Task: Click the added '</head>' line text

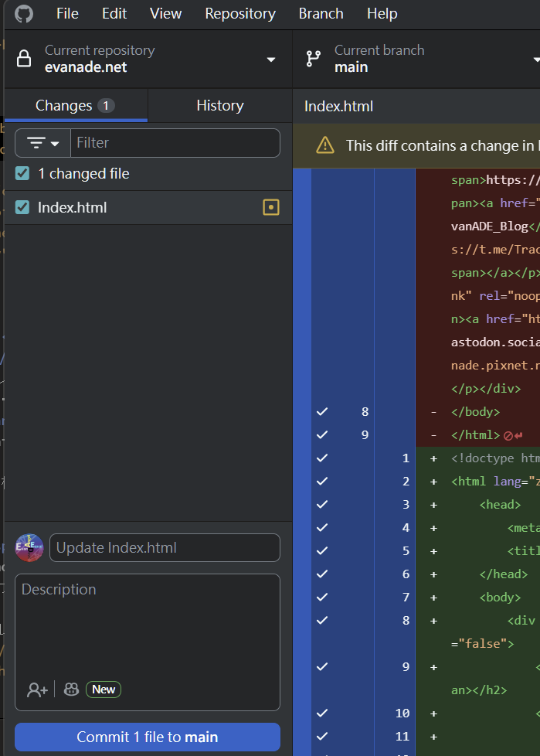Action: [504, 574]
